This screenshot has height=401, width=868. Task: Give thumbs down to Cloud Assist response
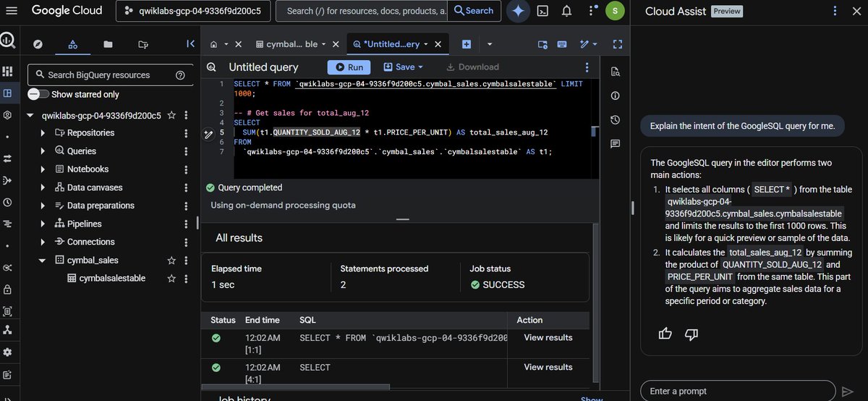tap(691, 333)
